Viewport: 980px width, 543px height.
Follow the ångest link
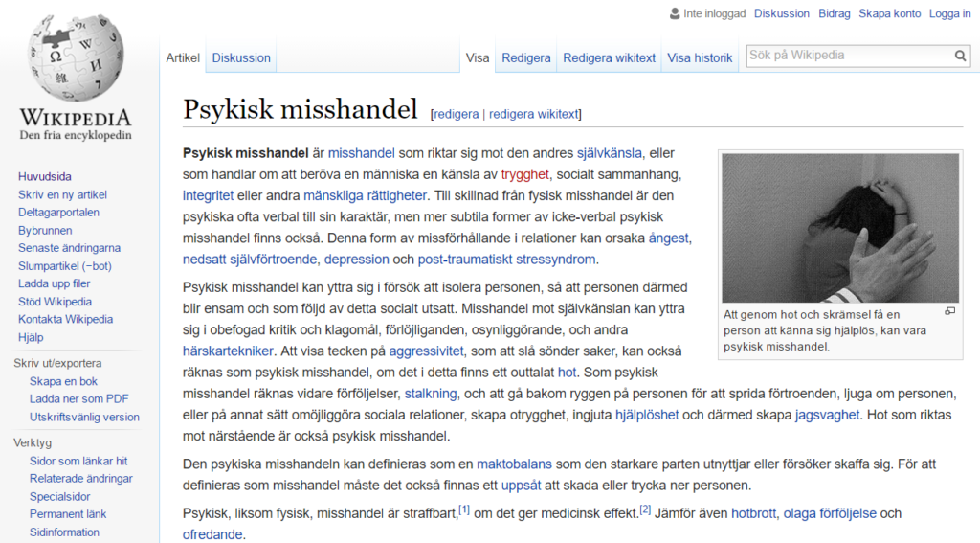pyautogui.click(x=668, y=238)
